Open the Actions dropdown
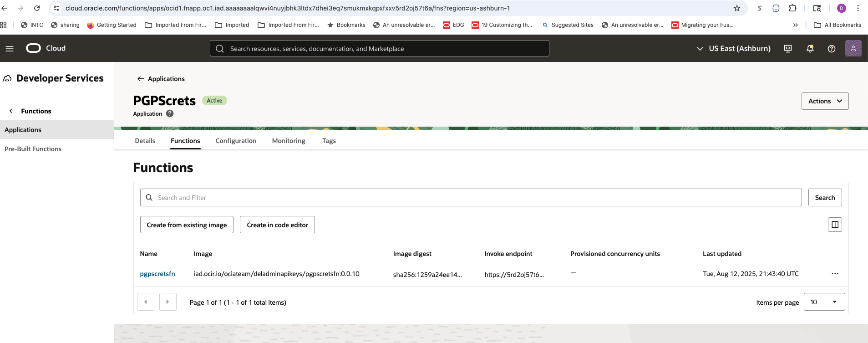This screenshot has width=868, height=343. [x=824, y=101]
